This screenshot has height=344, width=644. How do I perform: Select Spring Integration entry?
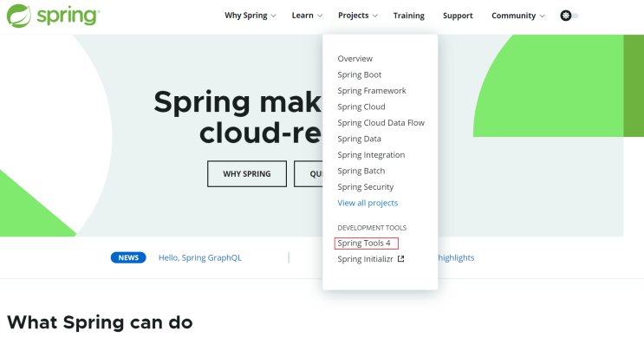371,155
